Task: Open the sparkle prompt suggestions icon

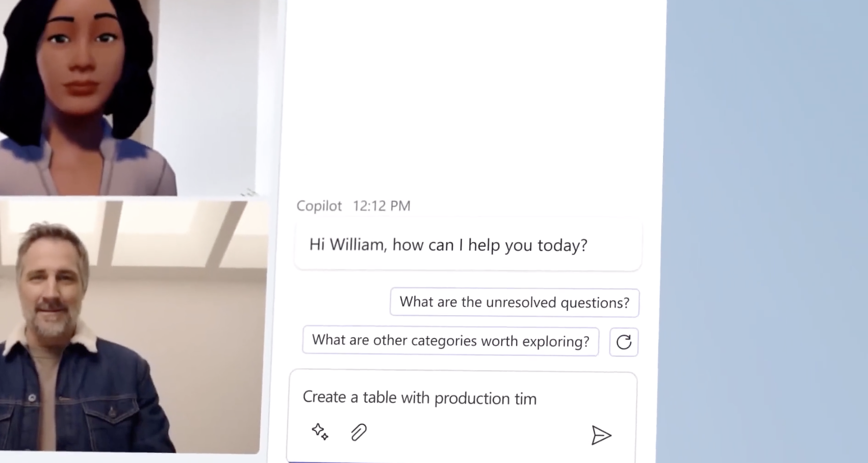Action: 320,432
